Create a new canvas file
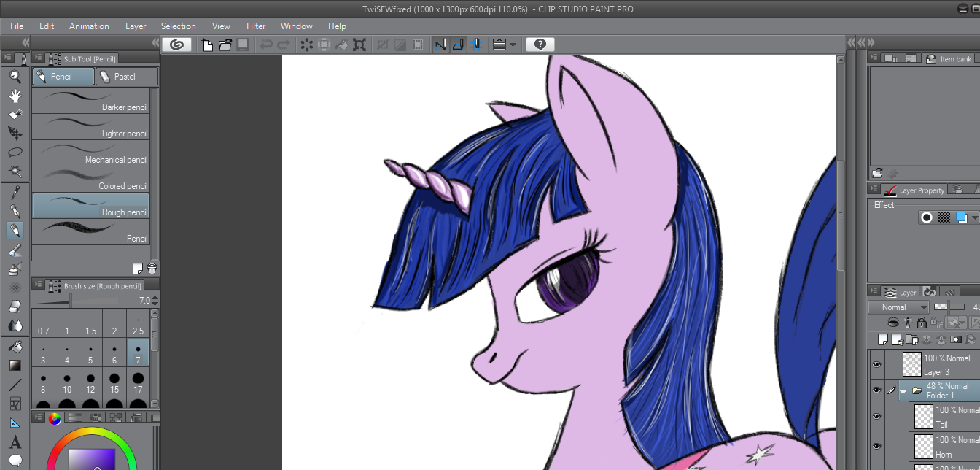The image size is (980, 470). pos(208,45)
